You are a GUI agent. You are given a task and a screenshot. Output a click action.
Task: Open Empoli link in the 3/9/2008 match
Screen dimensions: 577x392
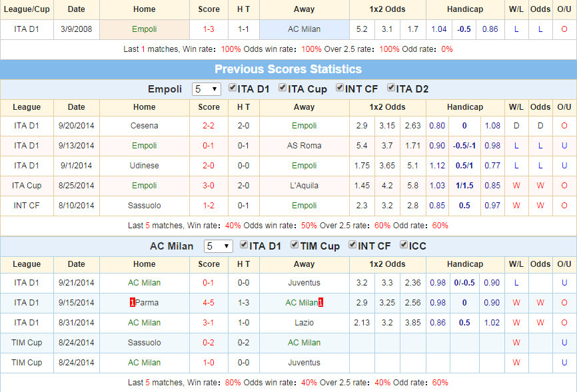[x=144, y=29]
